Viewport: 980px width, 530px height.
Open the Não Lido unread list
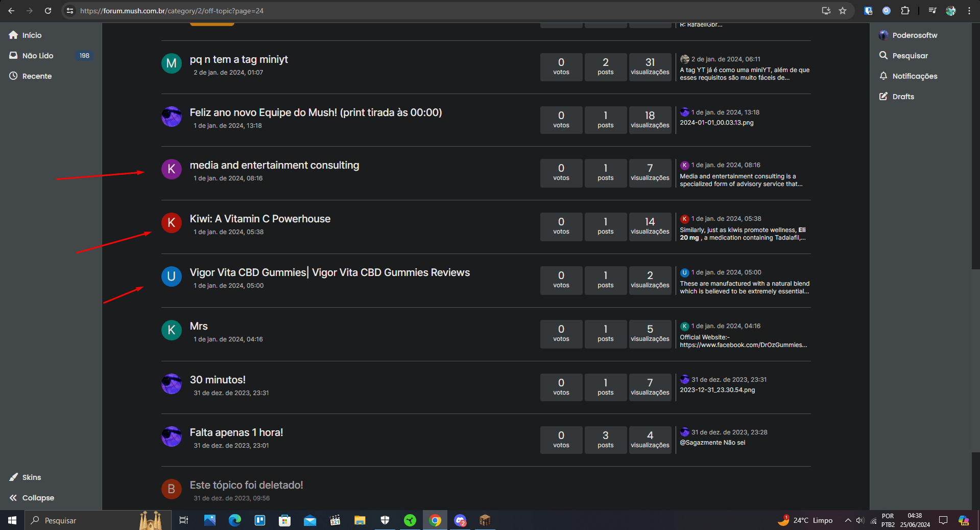tap(32, 56)
